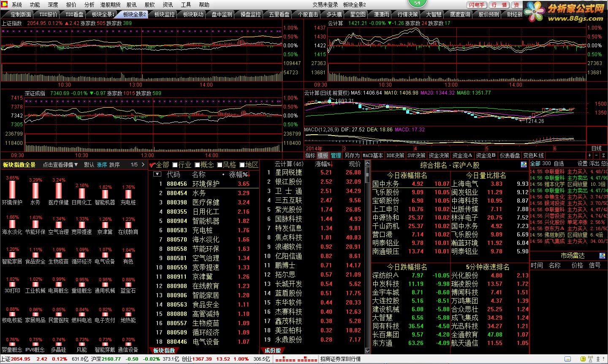Click the 管理 button under chart
Viewport: 608px width, 364px height.
(x=336, y=156)
